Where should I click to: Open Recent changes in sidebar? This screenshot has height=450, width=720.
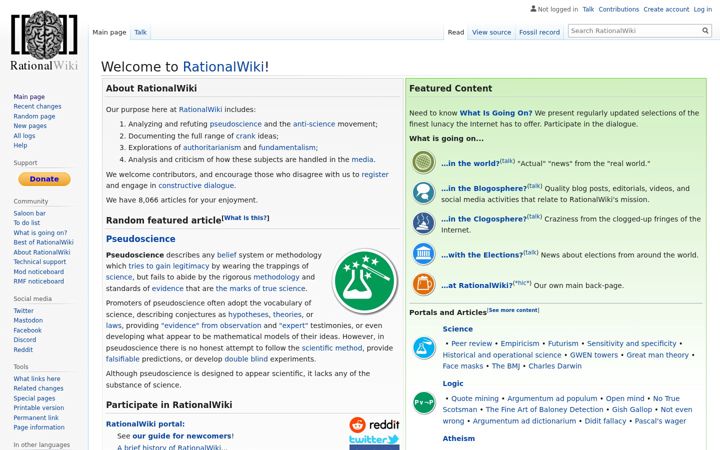coord(37,106)
